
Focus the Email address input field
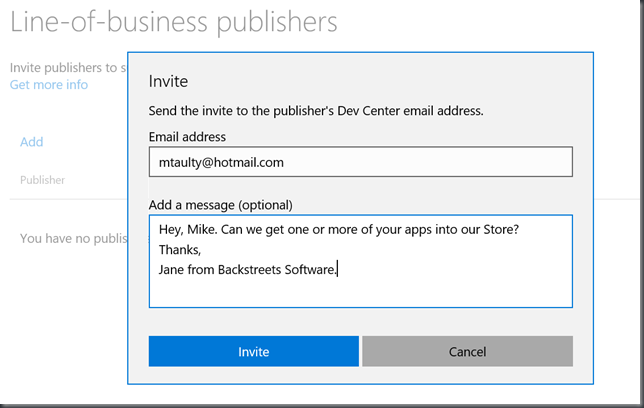361,162
